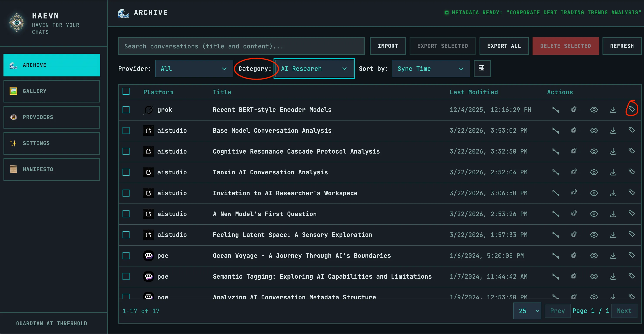Download the Ocean Voyage conversation
644x334 pixels.
tap(613, 256)
